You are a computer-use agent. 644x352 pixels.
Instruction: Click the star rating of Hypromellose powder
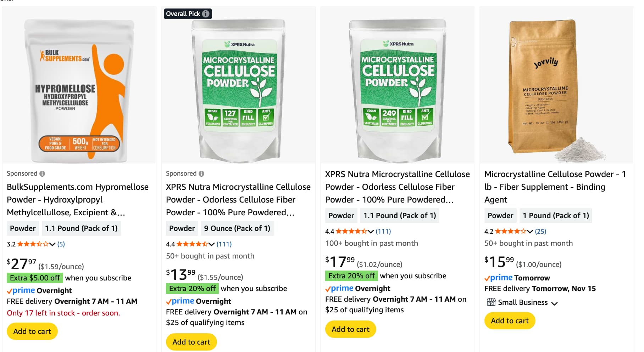(33, 244)
